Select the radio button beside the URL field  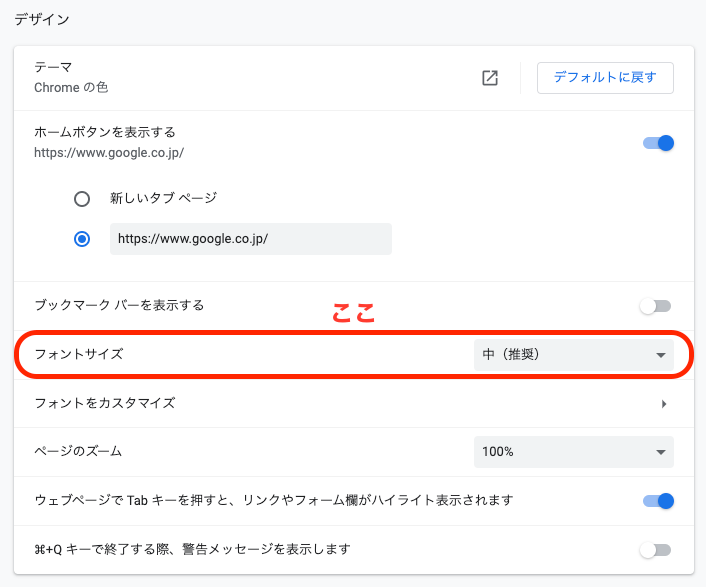pos(82,239)
